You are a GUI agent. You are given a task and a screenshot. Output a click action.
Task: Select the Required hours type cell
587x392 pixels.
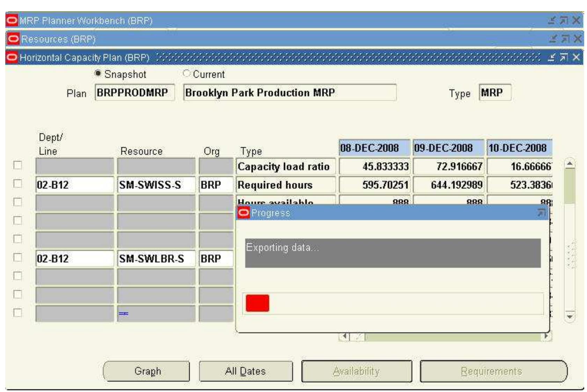coord(286,185)
